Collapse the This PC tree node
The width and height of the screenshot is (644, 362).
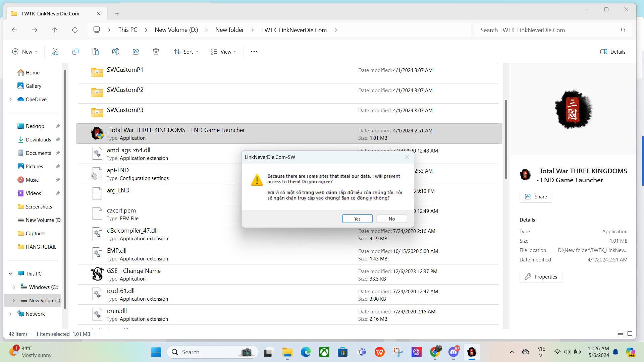coord(10,274)
